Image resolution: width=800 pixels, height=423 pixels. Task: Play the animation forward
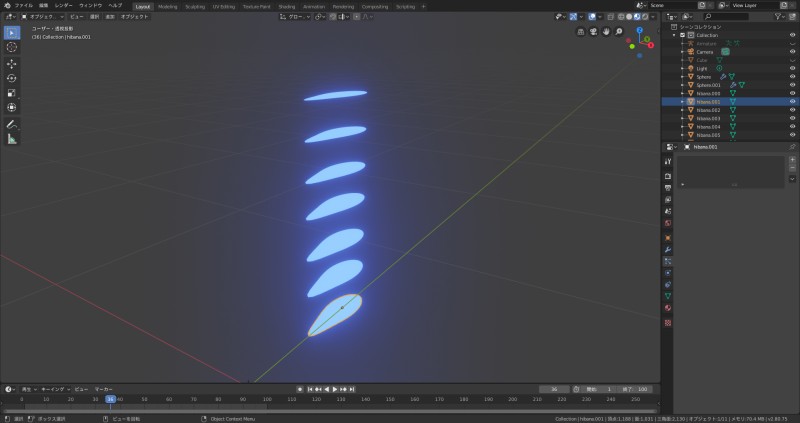(335, 389)
